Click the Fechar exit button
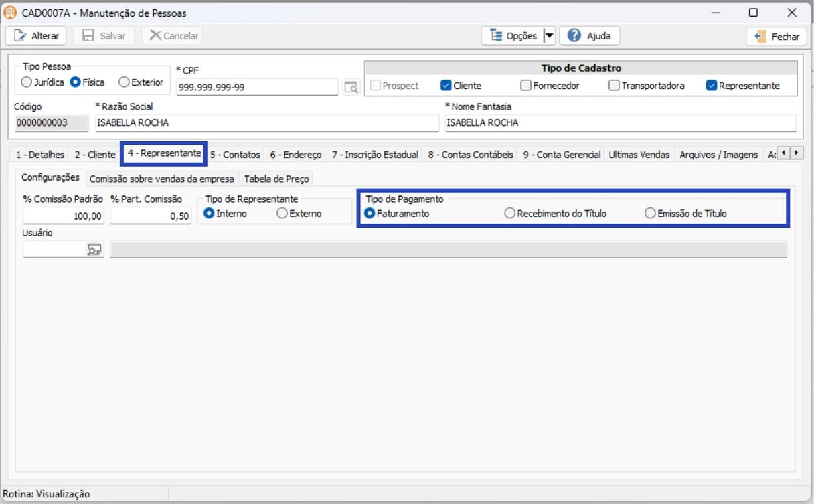The width and height of the screenshot is (814, 504). click(777, 37)
